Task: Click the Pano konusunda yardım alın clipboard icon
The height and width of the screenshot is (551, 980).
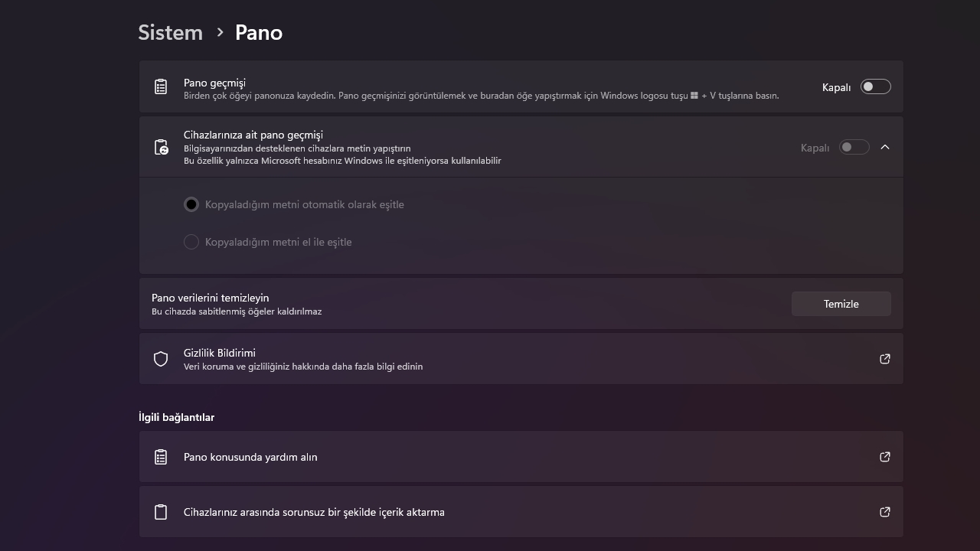Action: [161, 457]
